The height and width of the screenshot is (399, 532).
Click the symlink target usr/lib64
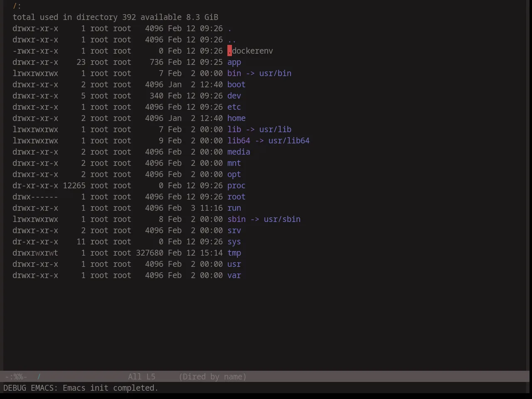click(x=289, y=140)
